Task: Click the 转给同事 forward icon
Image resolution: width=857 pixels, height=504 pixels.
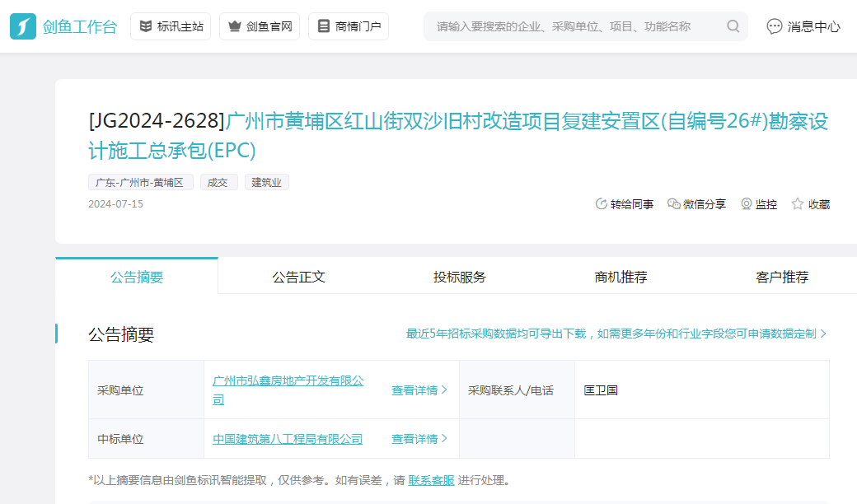Action: (x=602, y=204)
